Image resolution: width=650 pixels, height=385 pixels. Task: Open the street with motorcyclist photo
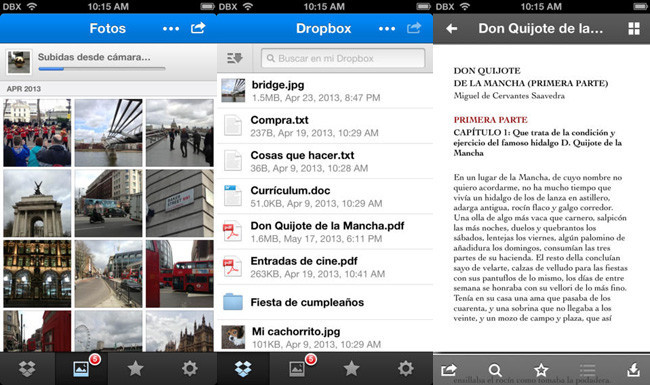109,203
